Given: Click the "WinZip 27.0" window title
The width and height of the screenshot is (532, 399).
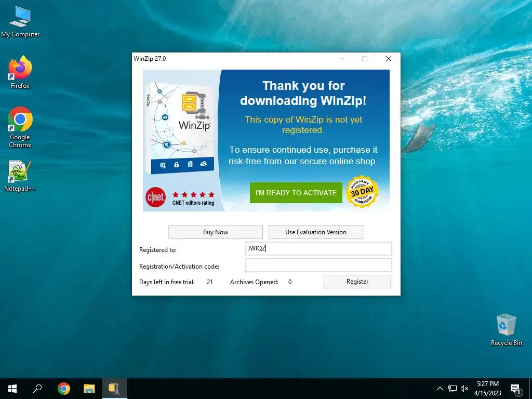Looking at the screenshot, I should (x=150, y=59).
